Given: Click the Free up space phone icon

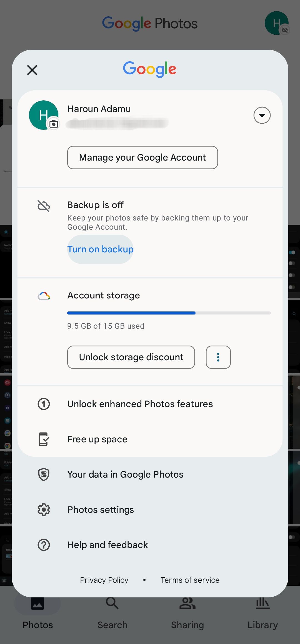Looking at the screenshot, I should click(44, 439).
